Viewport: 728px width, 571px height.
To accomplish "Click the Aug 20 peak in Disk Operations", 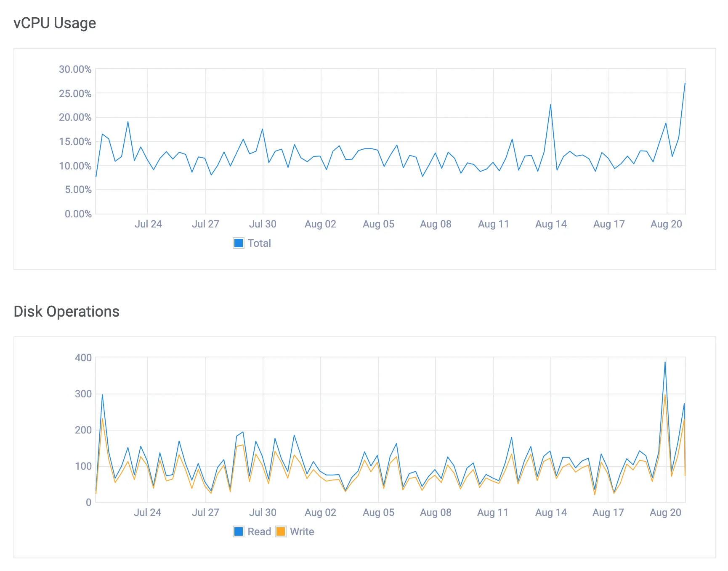I will pos(665,361).
